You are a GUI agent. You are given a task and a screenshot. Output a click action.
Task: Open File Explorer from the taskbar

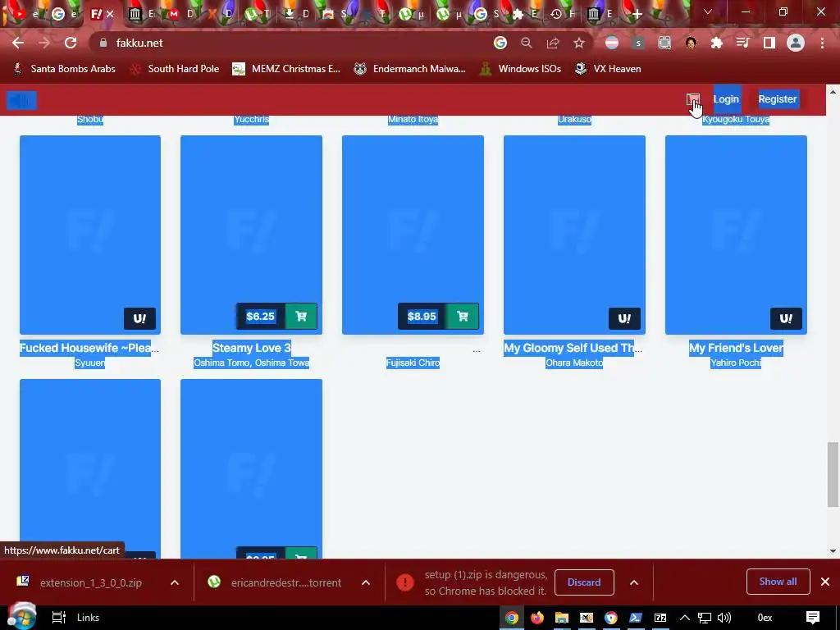click(x=561, y=618)
